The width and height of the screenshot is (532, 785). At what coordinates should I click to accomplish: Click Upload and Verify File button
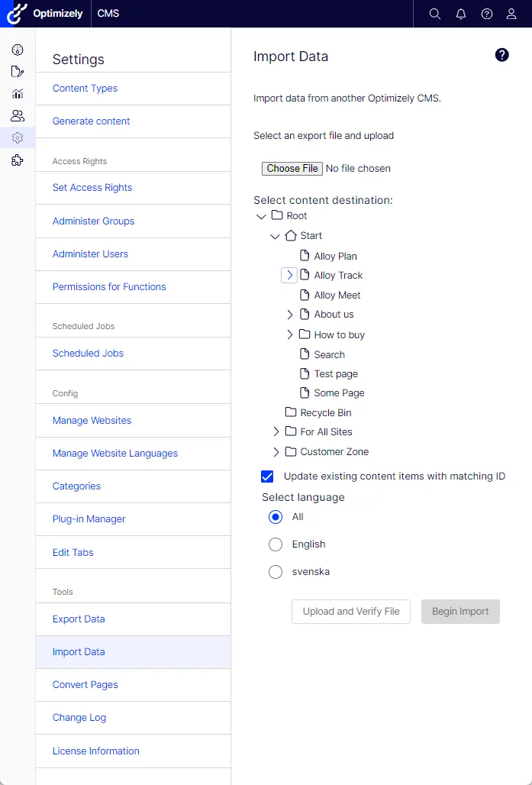click(x=351, y=612)
